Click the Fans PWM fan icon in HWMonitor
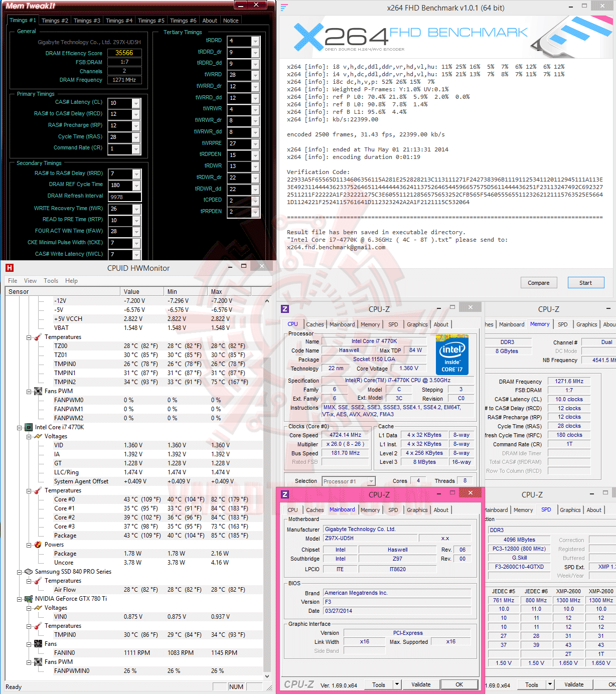 (38, 391)
